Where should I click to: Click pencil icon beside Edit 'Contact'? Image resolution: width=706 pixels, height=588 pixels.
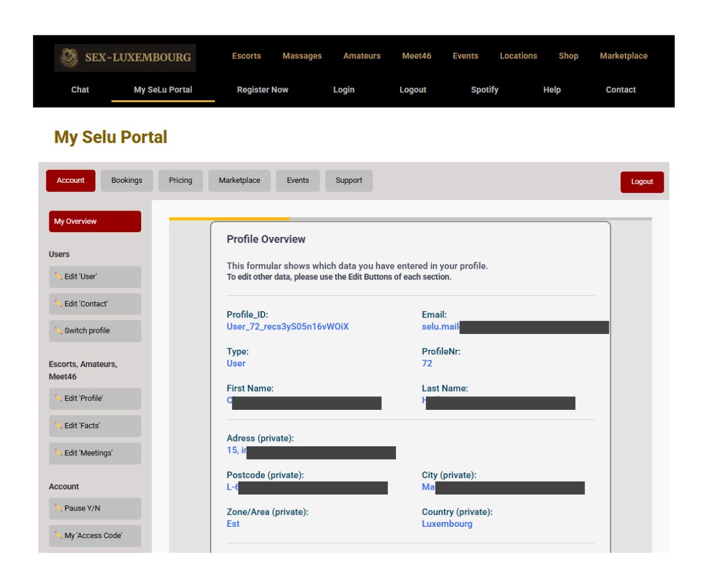click(58, 304)
